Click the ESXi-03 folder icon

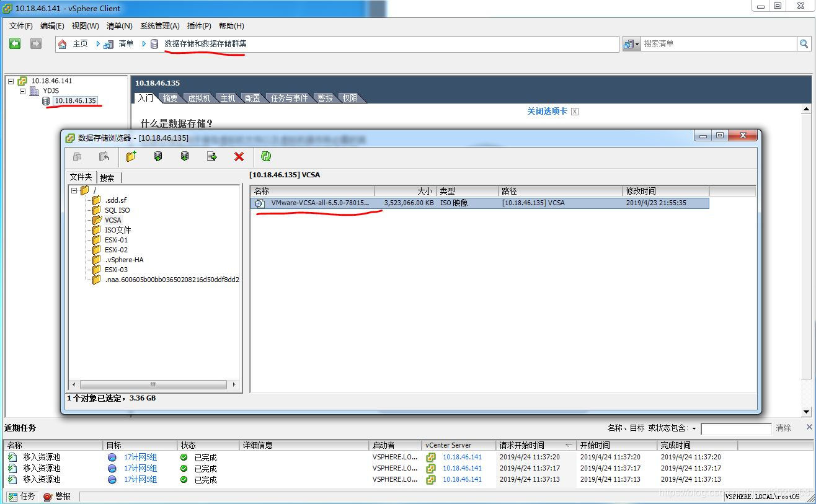(x=96, y=270)
